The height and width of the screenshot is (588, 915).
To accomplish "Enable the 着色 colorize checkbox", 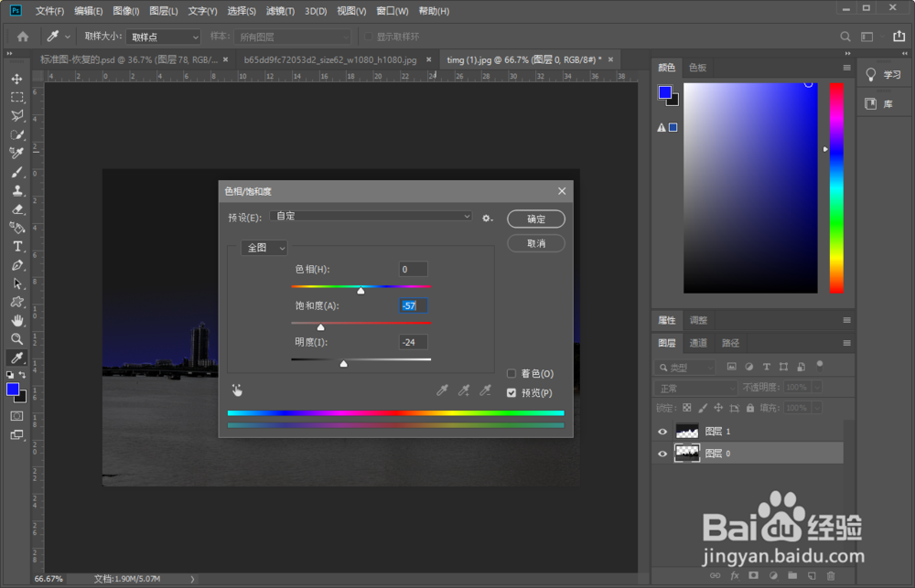I will [x=511, y=373].
